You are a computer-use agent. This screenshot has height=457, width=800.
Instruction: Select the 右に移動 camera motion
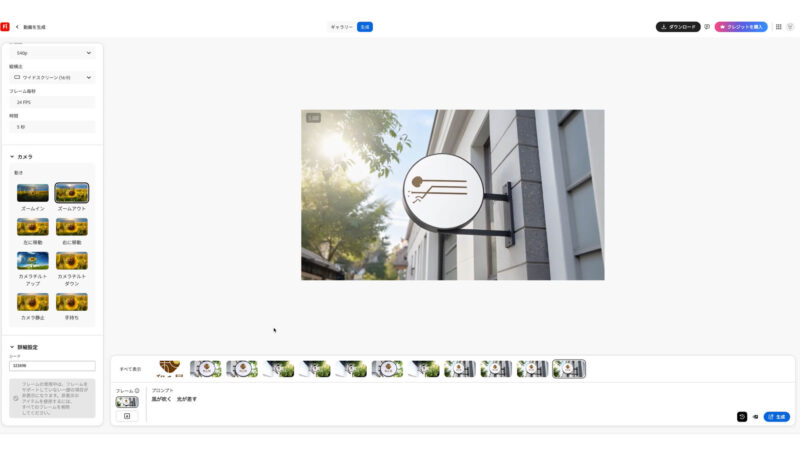[71, 227]
